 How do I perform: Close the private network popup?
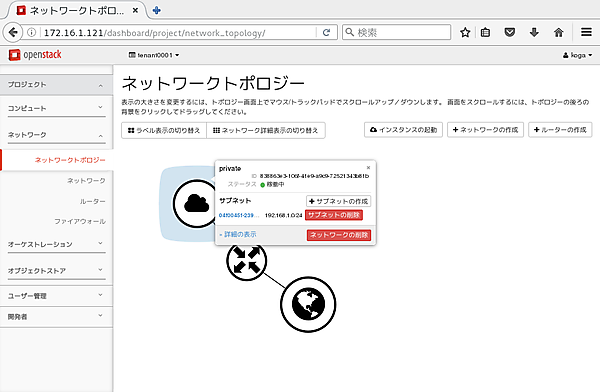[x=368, y=168]
